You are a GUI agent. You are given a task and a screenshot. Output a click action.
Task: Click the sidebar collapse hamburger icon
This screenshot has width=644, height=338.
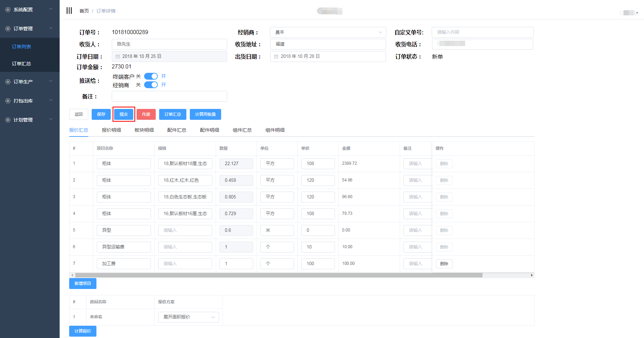(x=69, y=11)
